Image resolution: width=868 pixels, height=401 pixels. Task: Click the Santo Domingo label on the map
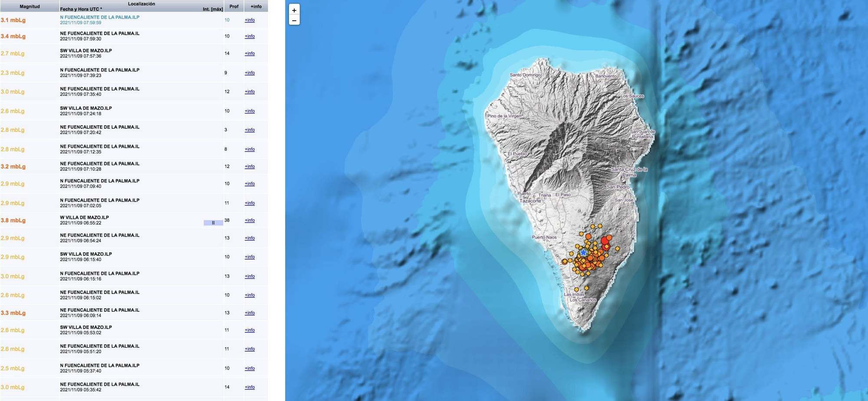pyautogui.click(x=525, y=75)
